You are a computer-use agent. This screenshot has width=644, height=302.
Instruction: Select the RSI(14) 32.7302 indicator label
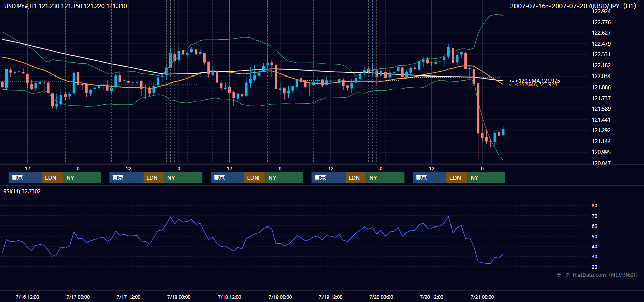(22, 191)
